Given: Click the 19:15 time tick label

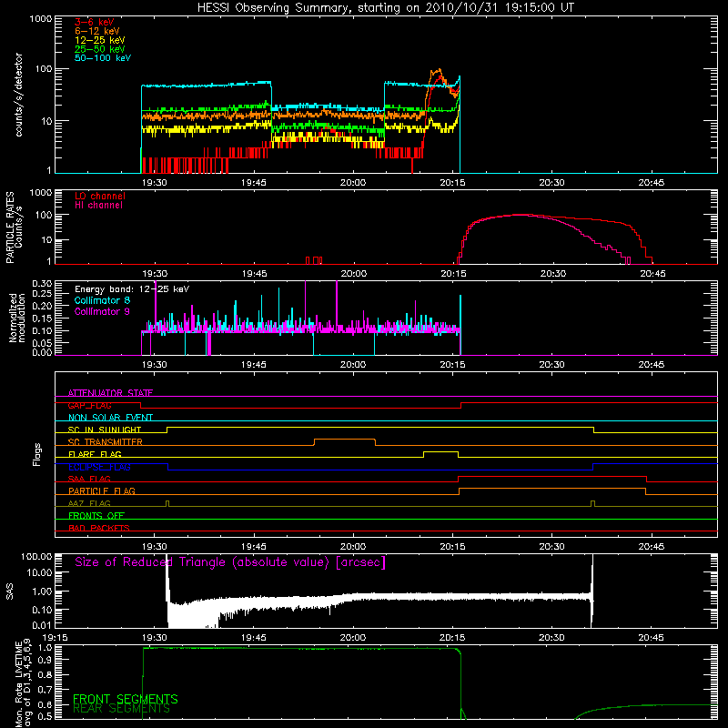Looking at the screenshot, I should pyautogui.click(x=55, y=638).
